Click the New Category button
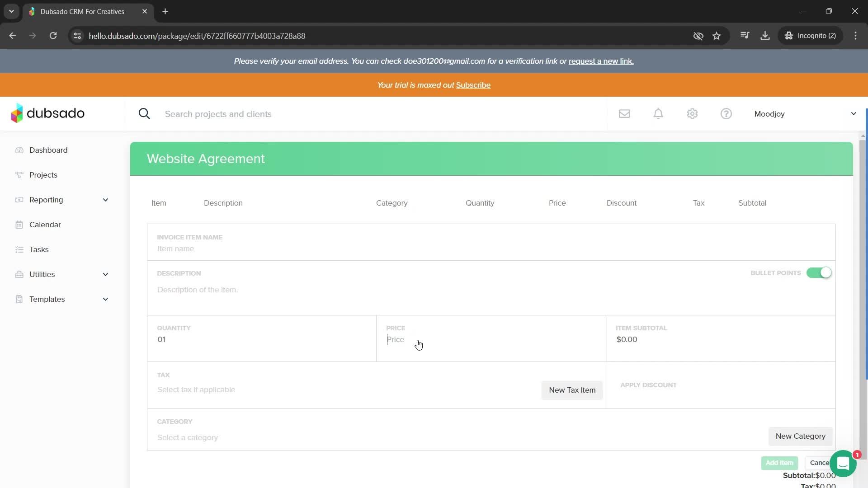 [800, 436]
